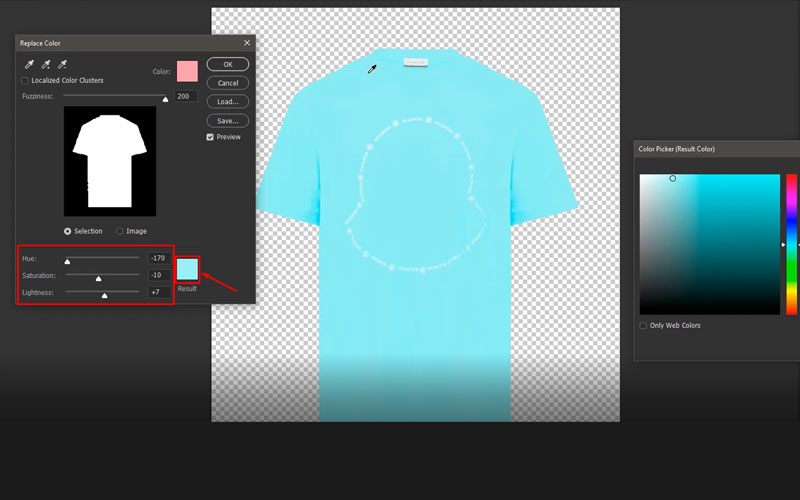Open the cyan Result color swatch
Viewport: 800px width, 500px height.
pyautogui.click(x=187, y=269)
